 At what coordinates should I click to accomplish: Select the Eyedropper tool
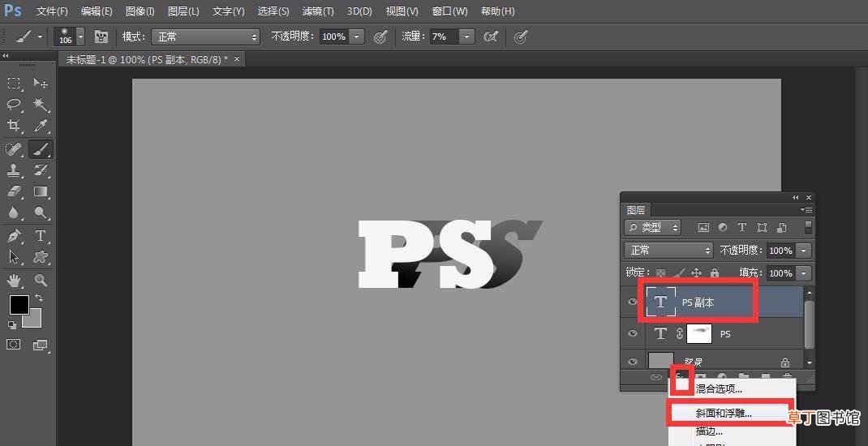click(41, 127)
